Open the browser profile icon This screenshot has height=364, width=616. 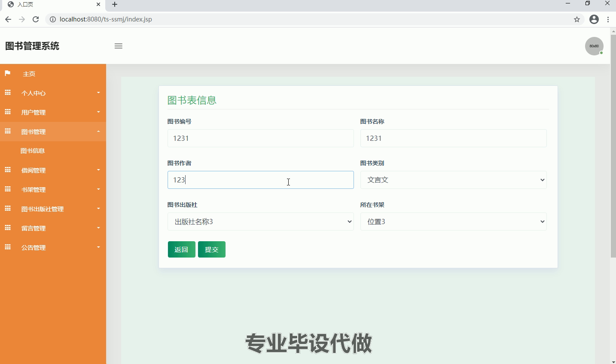tap(594, 19)
